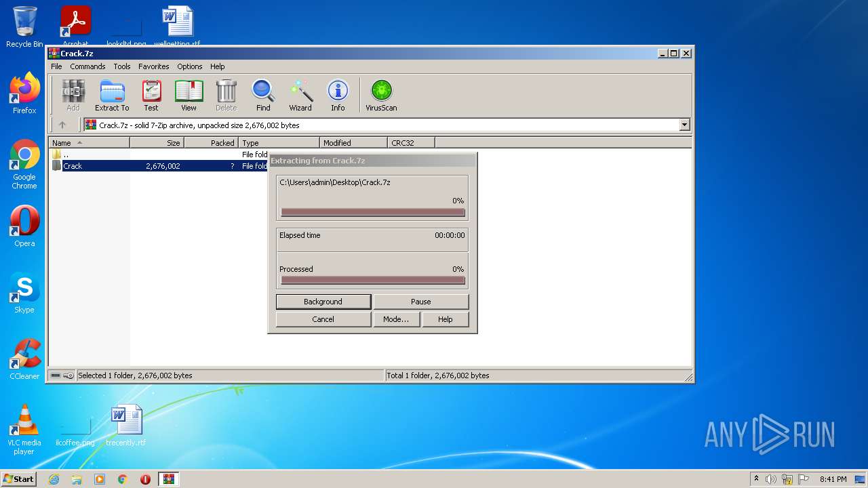Open the Help menu
Viewport: 868px width, 488px height.
(x=217, y=66)
